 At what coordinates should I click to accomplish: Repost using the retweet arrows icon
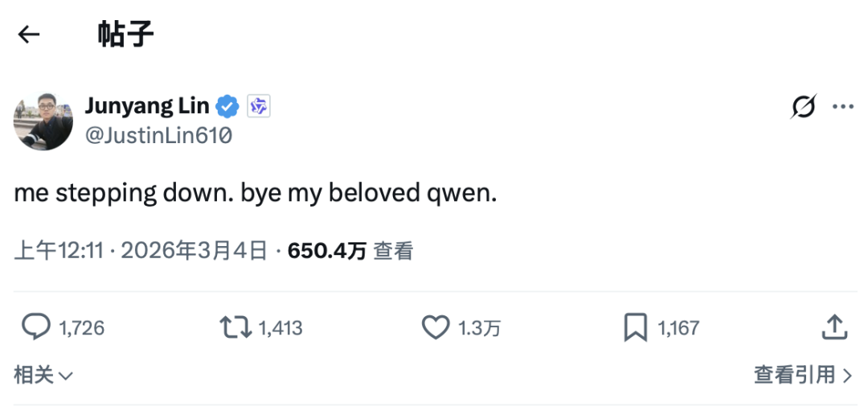coord(235,327)
